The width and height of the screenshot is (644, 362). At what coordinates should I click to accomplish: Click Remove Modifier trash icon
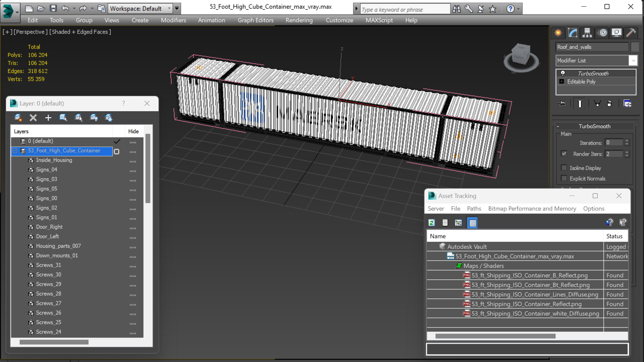tap(609, 103)
